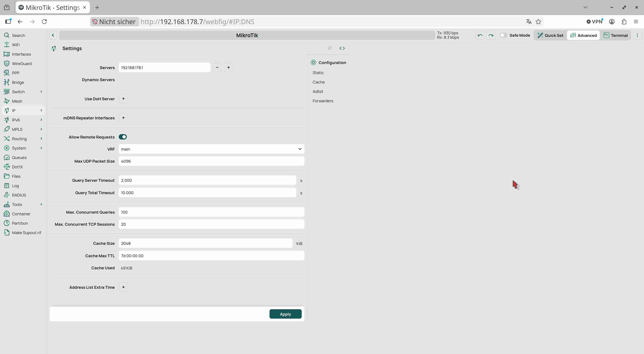The image size is (644, 354).
Task: Expand the IPv6 submenu
Action: pos(41,120)
